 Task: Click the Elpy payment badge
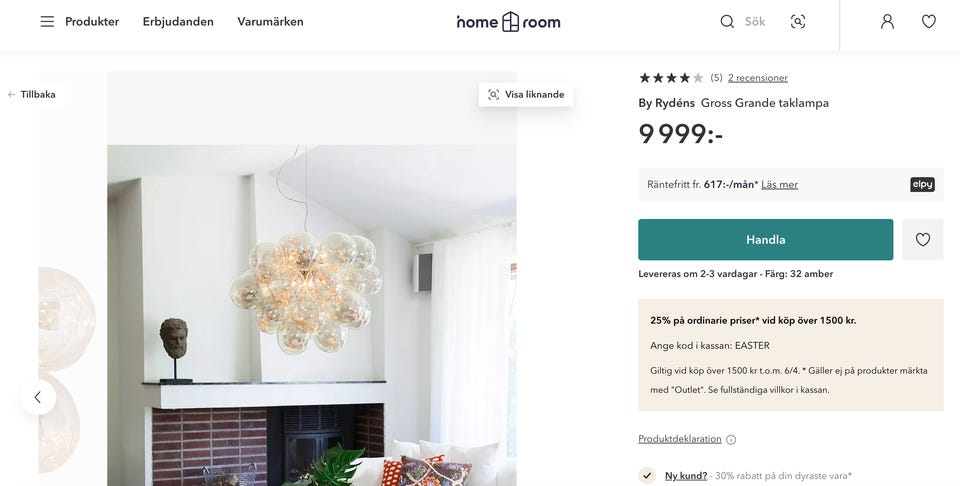pyautogui.click(x=922, y=184)
